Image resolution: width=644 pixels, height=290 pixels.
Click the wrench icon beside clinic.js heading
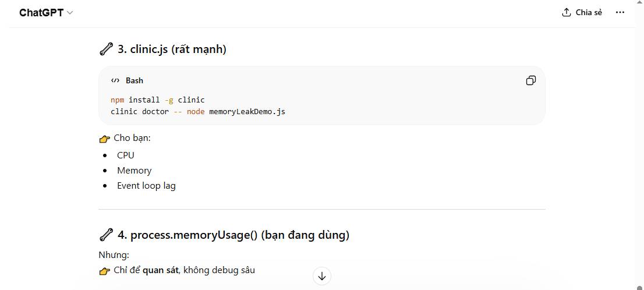click(x=106, y=49)
